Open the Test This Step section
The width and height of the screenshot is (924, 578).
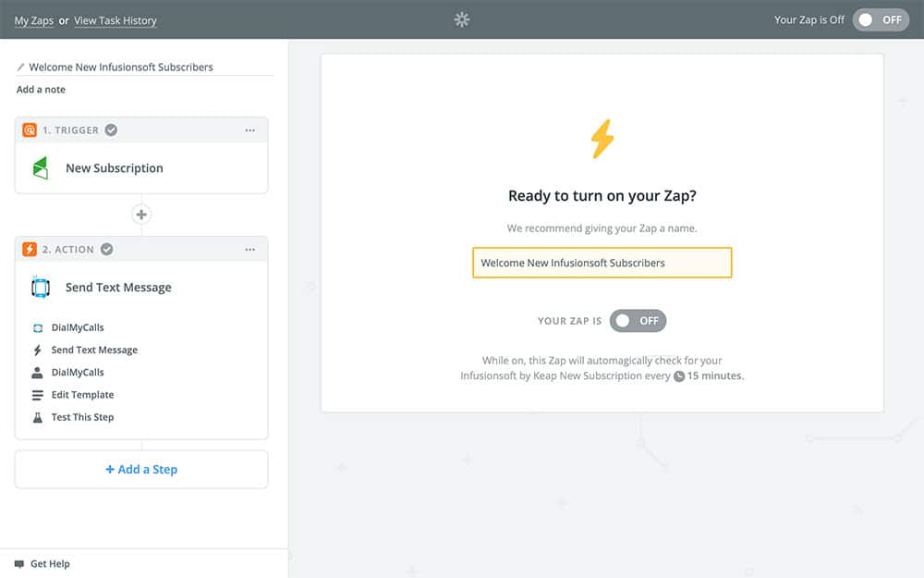[x=82, y=417]
